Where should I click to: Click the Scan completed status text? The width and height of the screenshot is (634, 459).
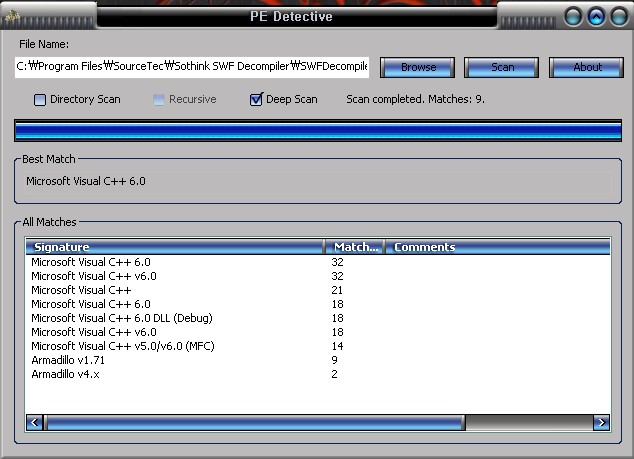(415, 99)
